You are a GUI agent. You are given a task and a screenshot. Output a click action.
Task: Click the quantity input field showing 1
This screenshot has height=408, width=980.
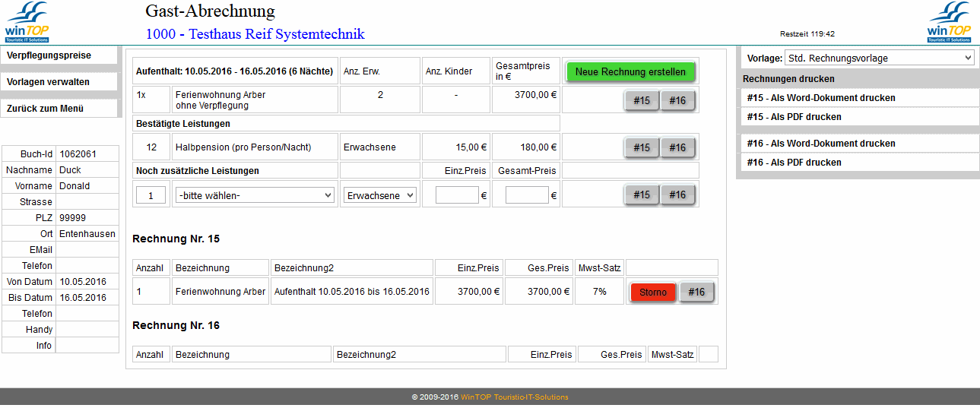[x=151, y=195]
